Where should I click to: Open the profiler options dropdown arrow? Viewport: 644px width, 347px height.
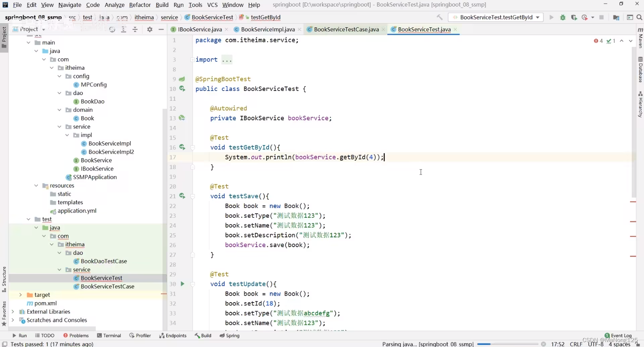click(593, 17)
